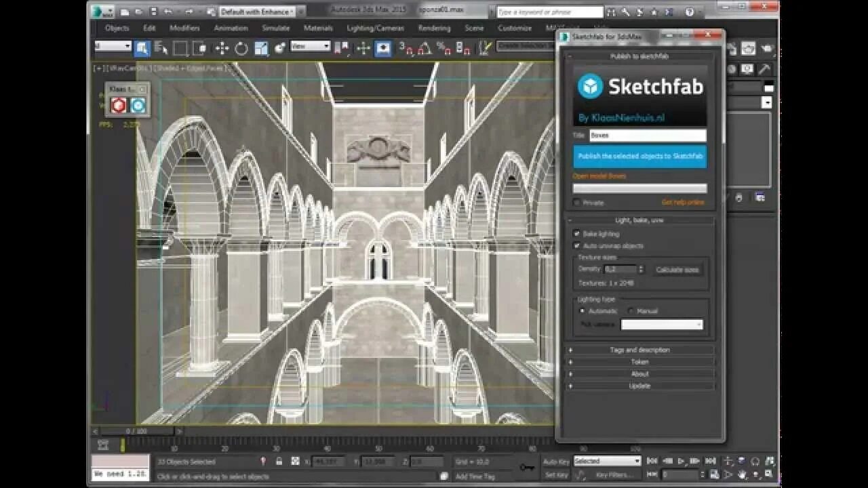Click Publish the selected objects to Sketchfab
Screen dimensions: 868x488
(x=640, y=156)
